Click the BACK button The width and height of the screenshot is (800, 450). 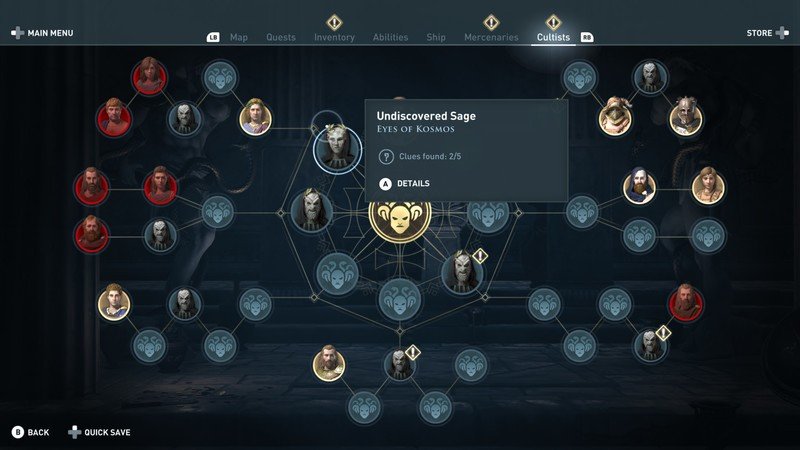[x=31, y=432]
